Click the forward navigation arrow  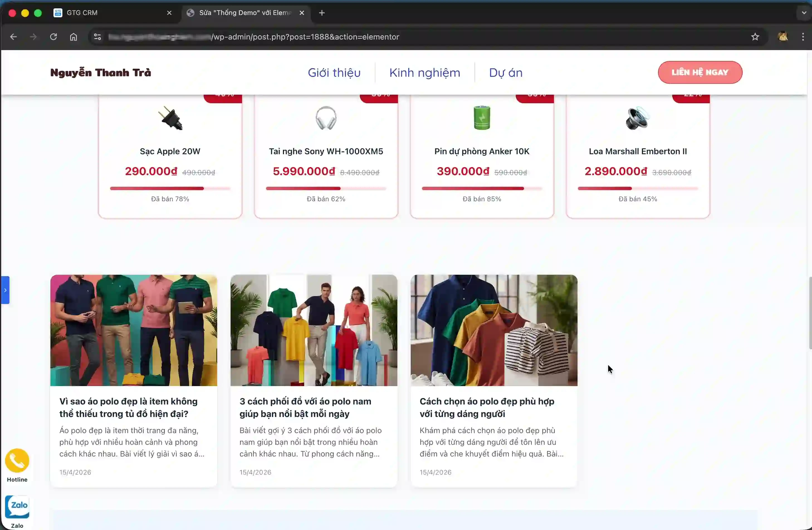33,37
